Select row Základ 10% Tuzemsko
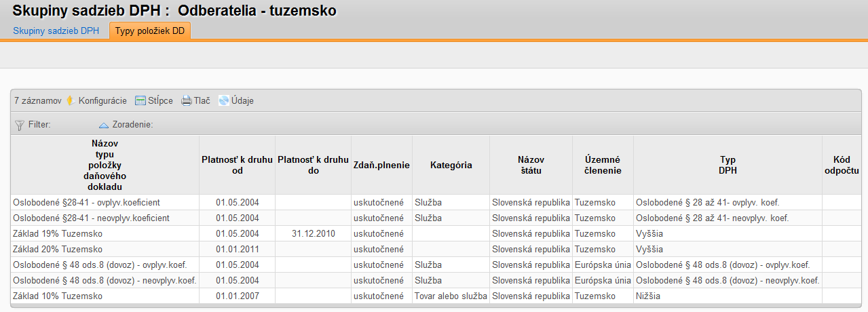868x312 pixels. (436, 296)
